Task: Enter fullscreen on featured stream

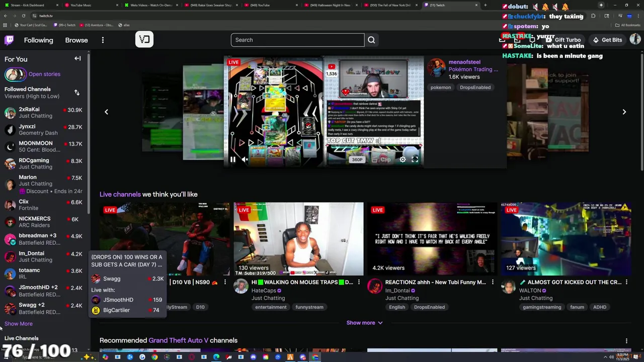Action: pyautogui.click(x=415, y=159)
